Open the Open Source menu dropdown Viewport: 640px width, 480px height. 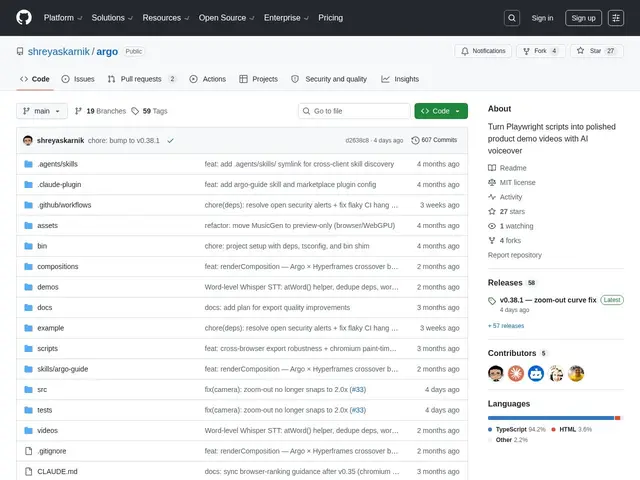(x=226, y=18)
